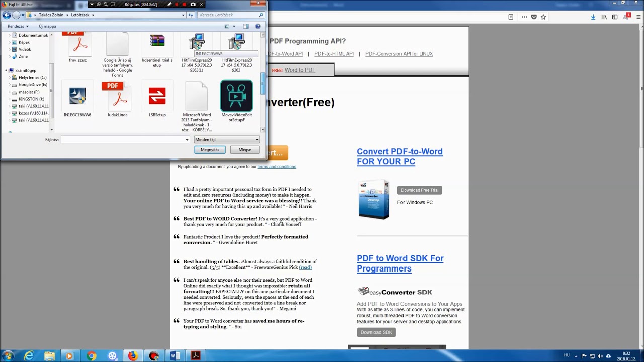Screen dimensions: 644x362
Task: Open the Firefox library icon
Action: point(604,17)
